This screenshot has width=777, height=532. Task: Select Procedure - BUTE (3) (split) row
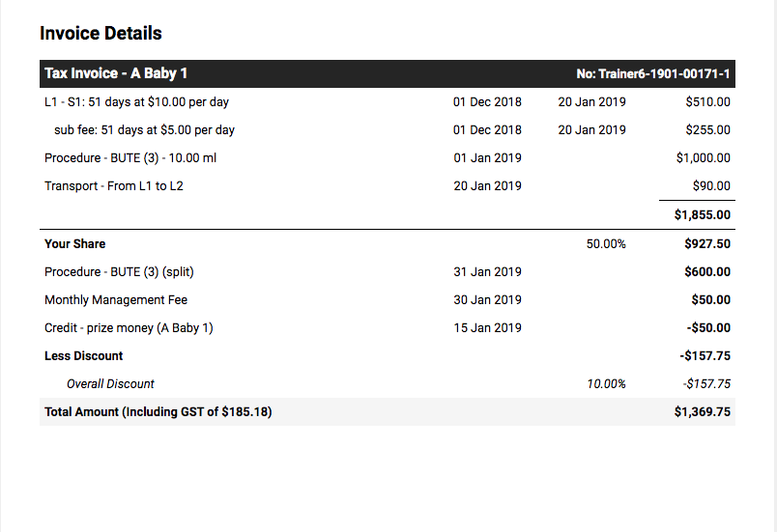click(x=387, y=271)
